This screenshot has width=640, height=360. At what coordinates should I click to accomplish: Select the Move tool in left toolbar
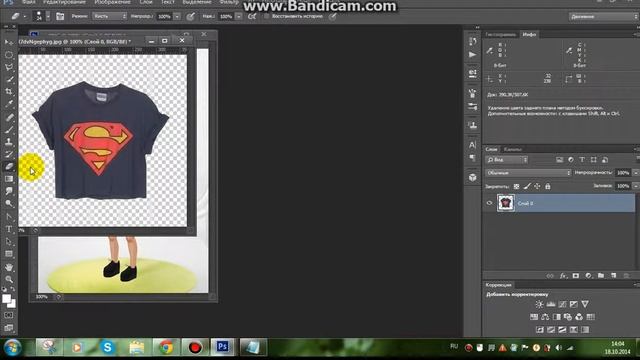coord(9,42)
